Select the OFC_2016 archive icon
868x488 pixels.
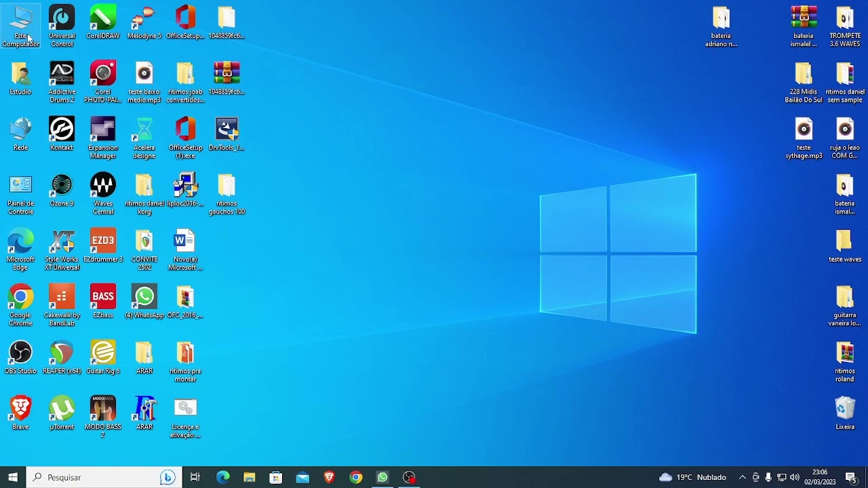point(185,302)
